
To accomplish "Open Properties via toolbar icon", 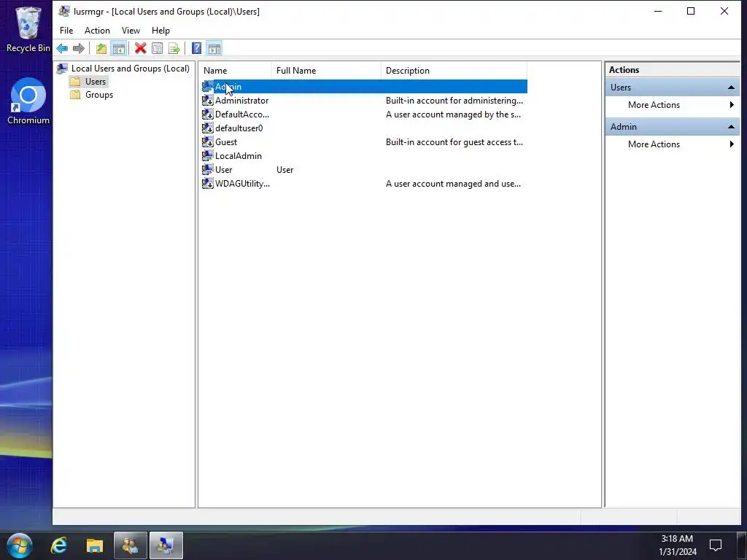I will tap(158, 48).
